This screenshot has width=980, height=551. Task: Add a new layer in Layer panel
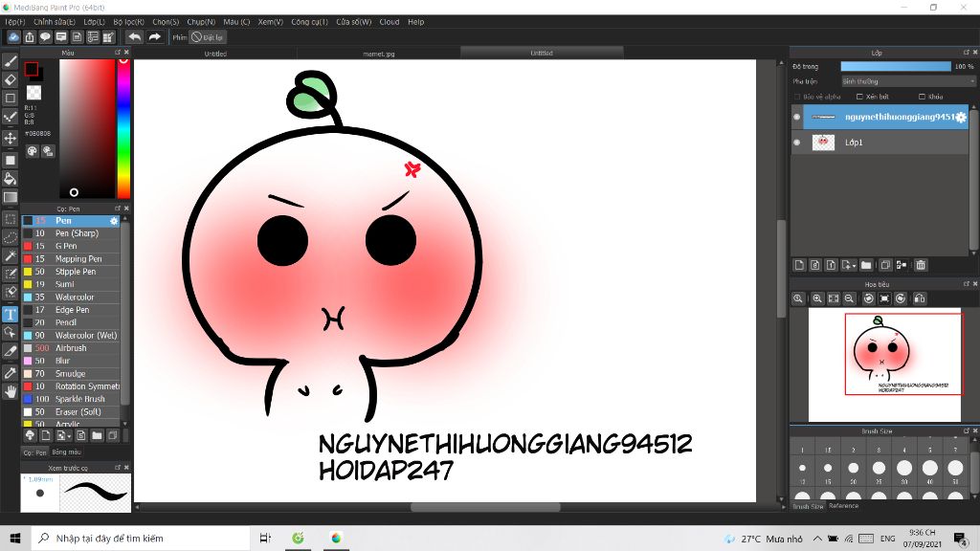(799, 265)
